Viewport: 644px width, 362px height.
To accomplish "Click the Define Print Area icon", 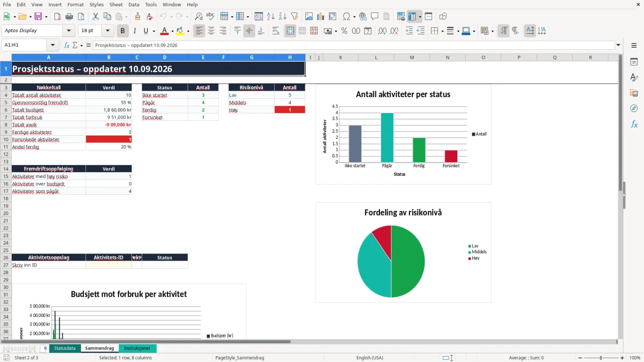I will 400,17.
